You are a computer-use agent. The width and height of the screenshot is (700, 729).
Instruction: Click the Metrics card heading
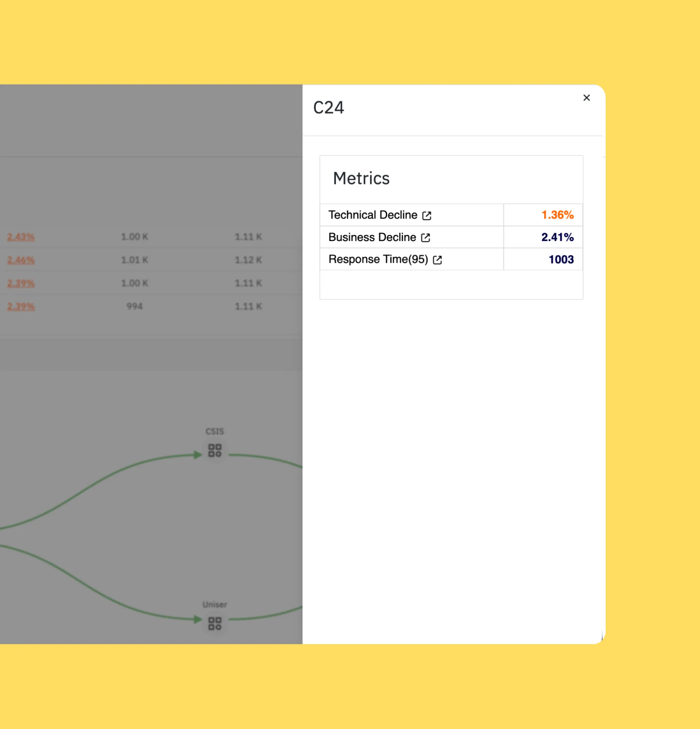tap(361, 179)
